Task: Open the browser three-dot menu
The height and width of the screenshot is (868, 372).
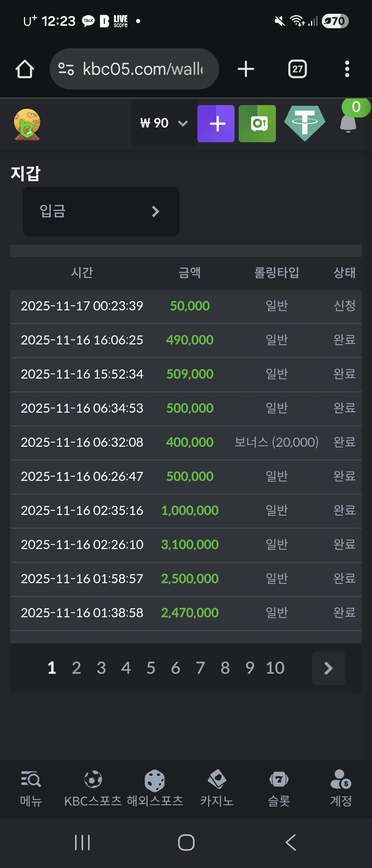Action: click(x=347, y=69)
